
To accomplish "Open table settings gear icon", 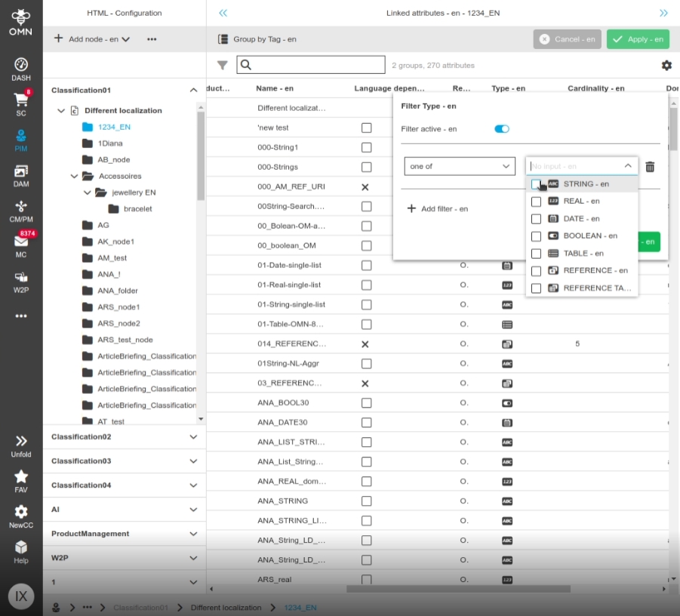I will pos(666,65).
